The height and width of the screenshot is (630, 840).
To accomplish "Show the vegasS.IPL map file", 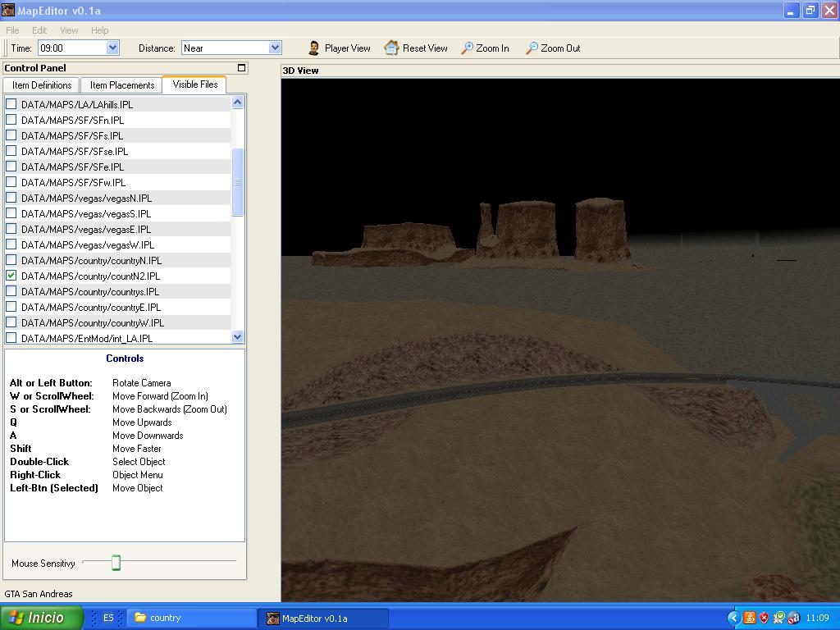I will pos(11,213).
